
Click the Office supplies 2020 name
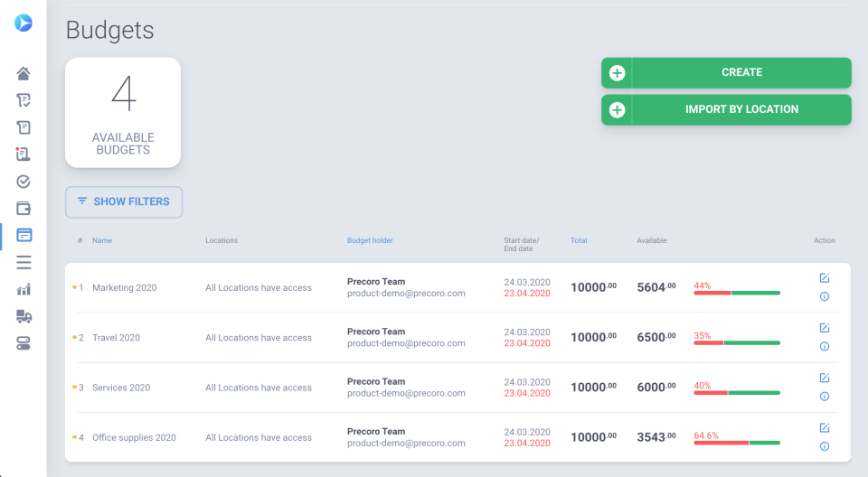point(134,437)
